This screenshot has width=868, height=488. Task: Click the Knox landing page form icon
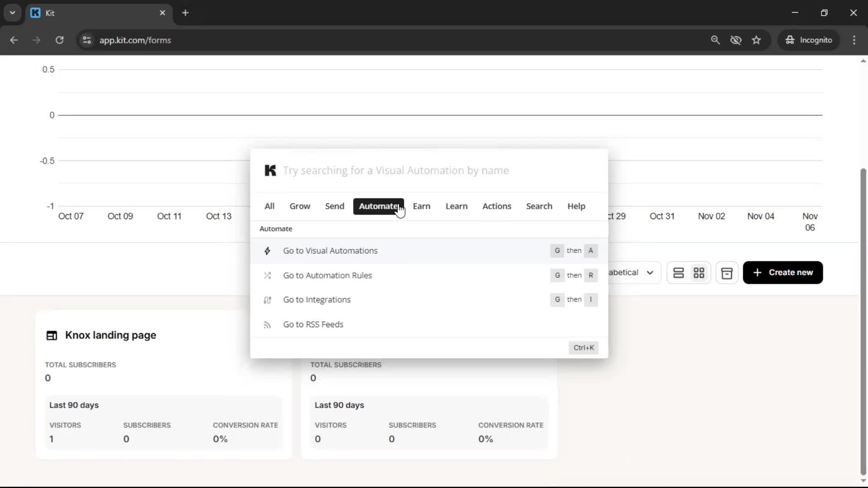coord(52,336)
